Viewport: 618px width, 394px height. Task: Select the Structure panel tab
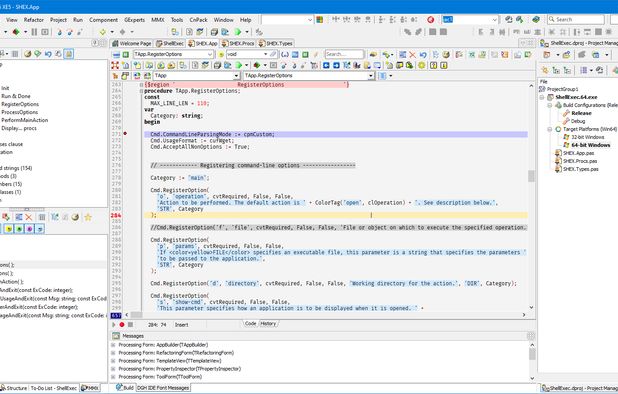[x=14, y=388]
